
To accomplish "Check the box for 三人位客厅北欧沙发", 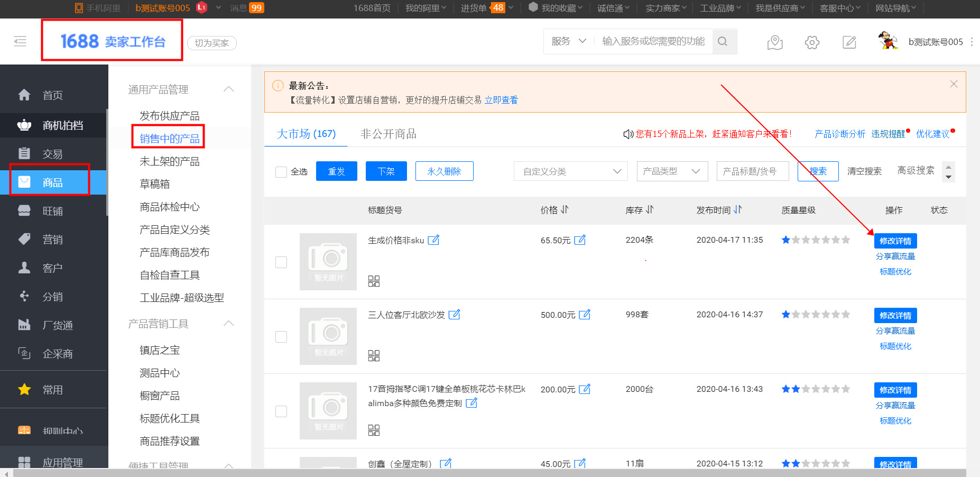I will (x=281, y=336).
